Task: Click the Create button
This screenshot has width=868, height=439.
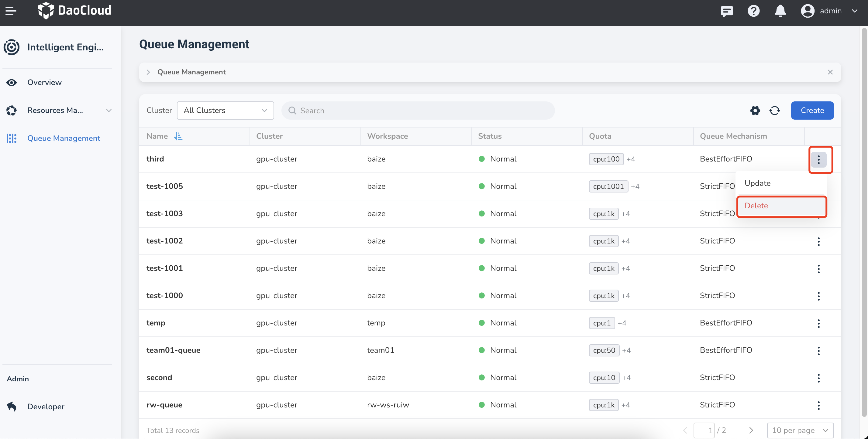Action: click(812, 111)
